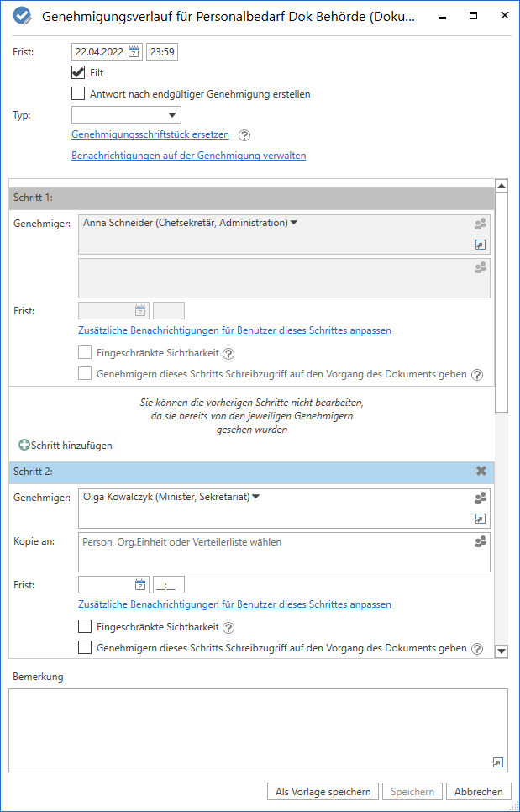Image resolution: width=520 pixels, height=812 pixels.
Task: Remove Schritt 2 with the X icon
Action: pyautogui.click(x=481, y=472)
